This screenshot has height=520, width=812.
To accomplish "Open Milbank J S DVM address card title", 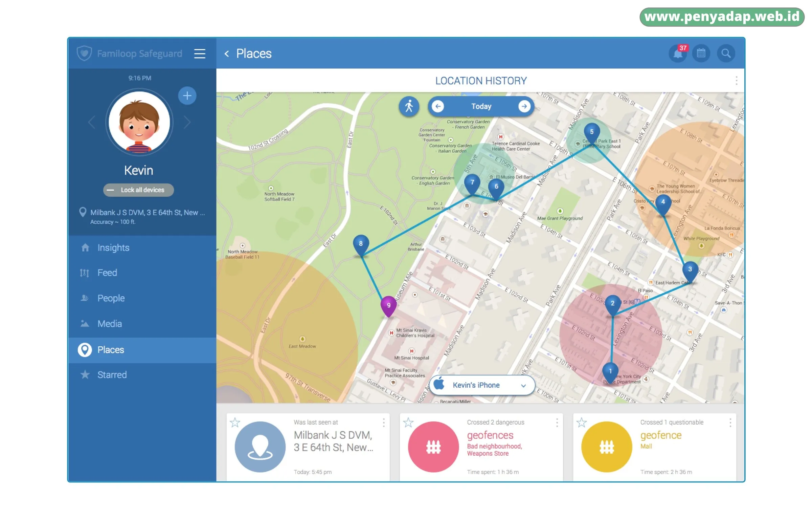I will click(333, 441).
